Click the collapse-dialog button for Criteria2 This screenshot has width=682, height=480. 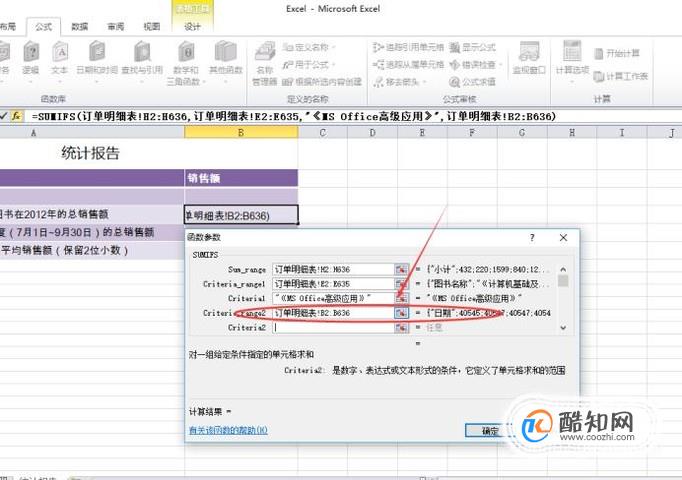coord(401,328)
